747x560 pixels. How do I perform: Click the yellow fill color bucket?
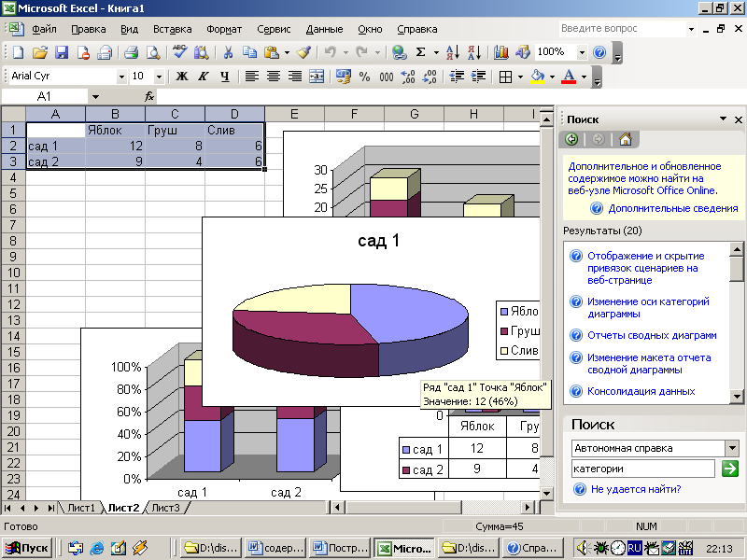click(x=537, y=77)
